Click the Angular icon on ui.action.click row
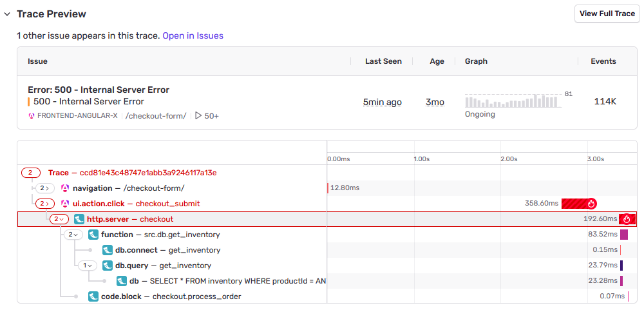Screen dimensions: 644x310 pos(64,204)
